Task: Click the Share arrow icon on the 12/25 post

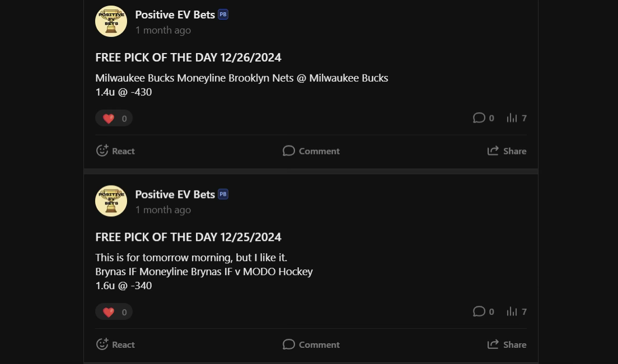Action: (493, 344)
